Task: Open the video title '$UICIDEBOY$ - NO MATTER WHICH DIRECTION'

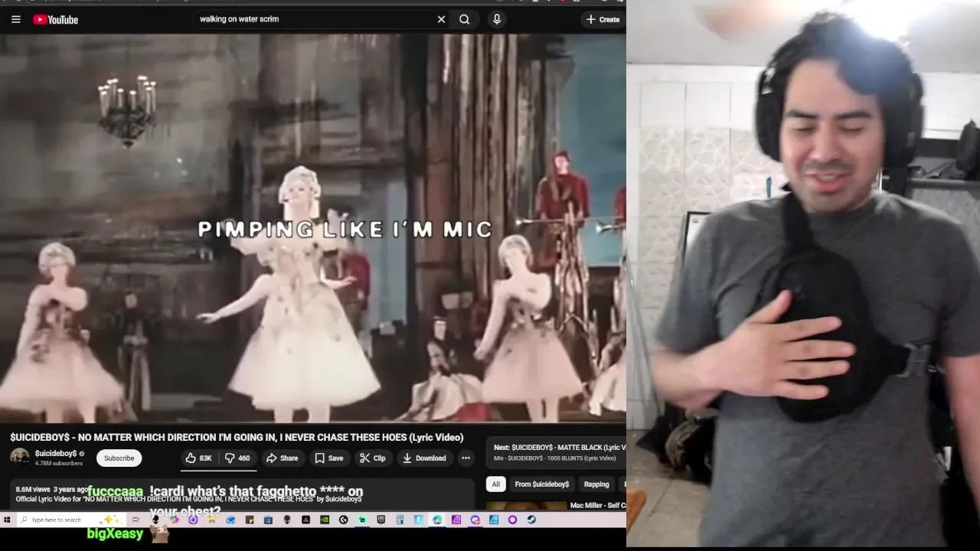Action: click(237, 437)
